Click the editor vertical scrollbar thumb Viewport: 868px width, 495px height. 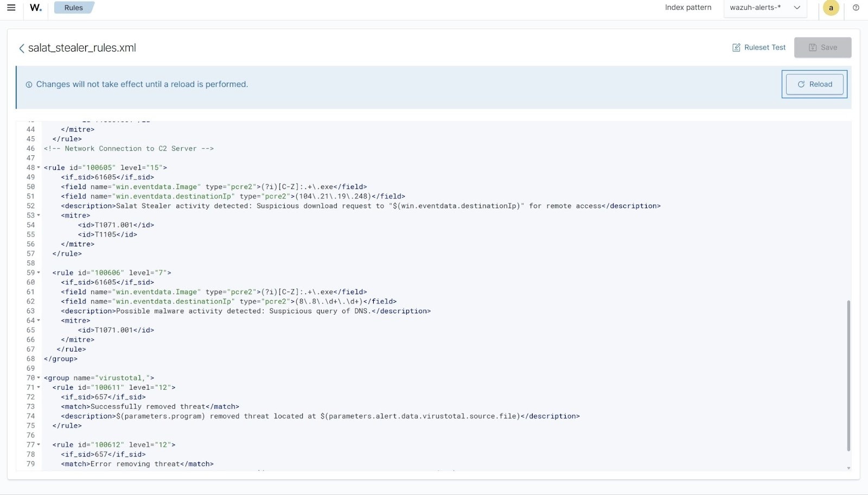[x=848, y=375]
